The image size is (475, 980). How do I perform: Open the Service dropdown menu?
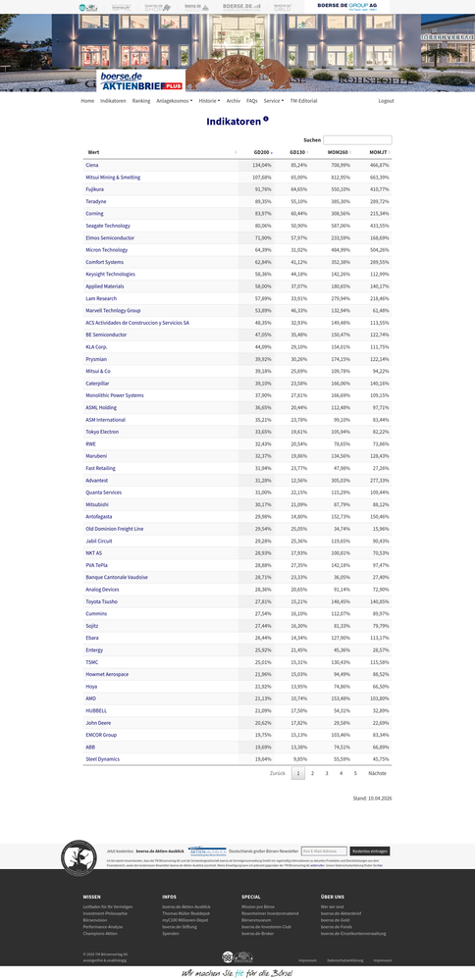[274, 101]
